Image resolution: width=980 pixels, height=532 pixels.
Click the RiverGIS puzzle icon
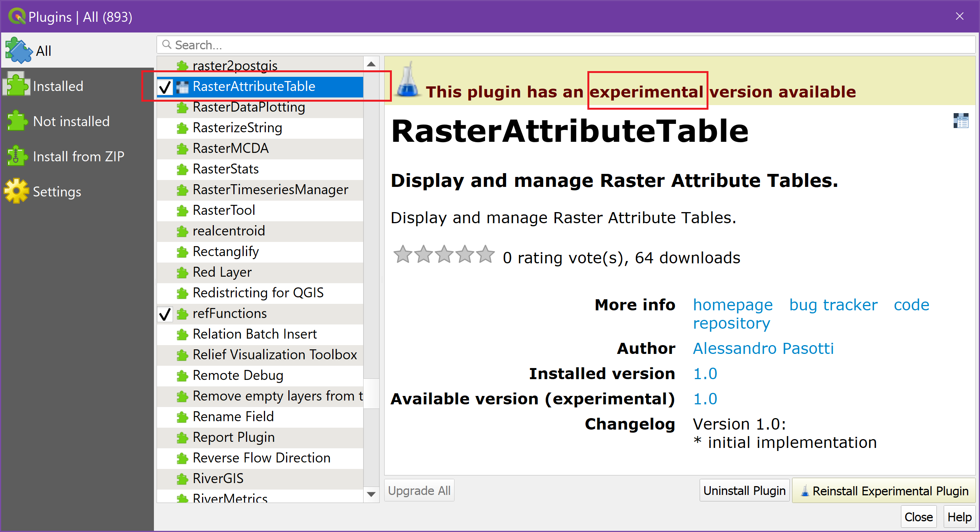[x=183, y=479]
